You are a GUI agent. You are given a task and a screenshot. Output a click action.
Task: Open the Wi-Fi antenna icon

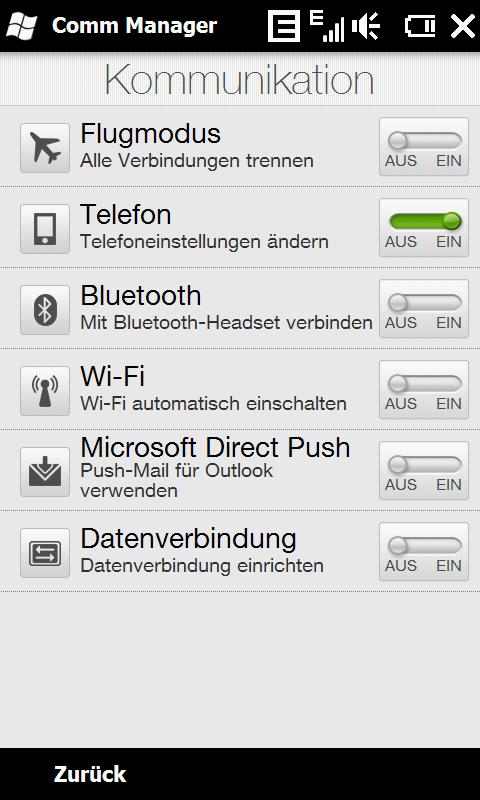[45, 391]
